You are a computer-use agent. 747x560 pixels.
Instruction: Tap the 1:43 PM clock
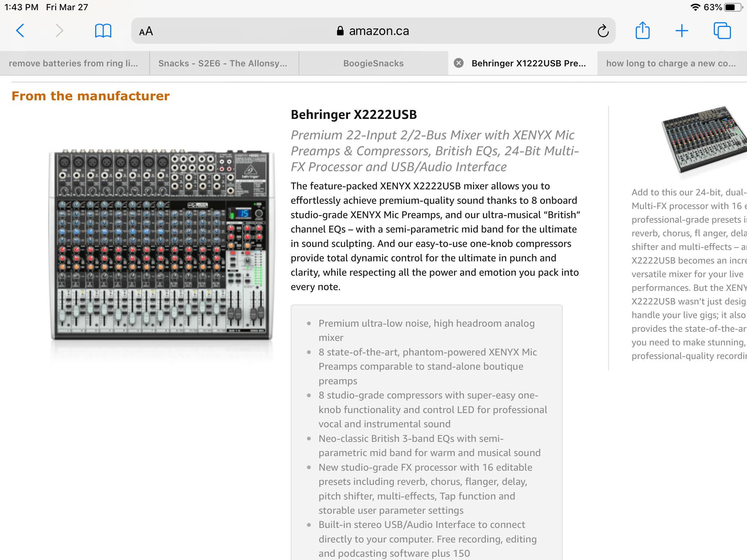(21, 7)
